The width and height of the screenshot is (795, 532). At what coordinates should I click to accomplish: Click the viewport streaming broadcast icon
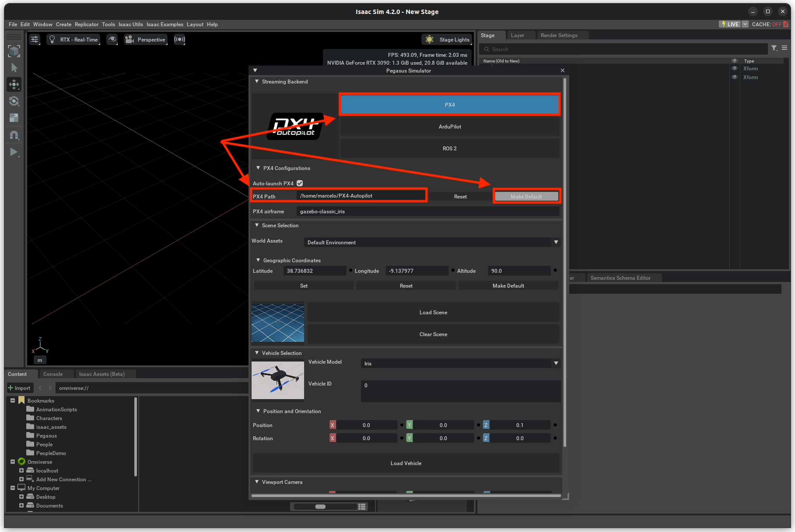179,39
